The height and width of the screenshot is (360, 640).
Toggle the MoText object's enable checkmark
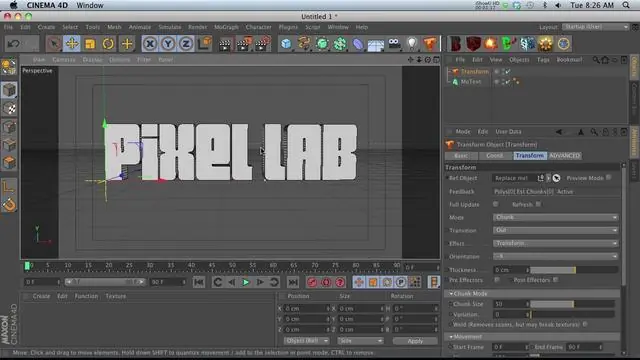coord(508,82)
